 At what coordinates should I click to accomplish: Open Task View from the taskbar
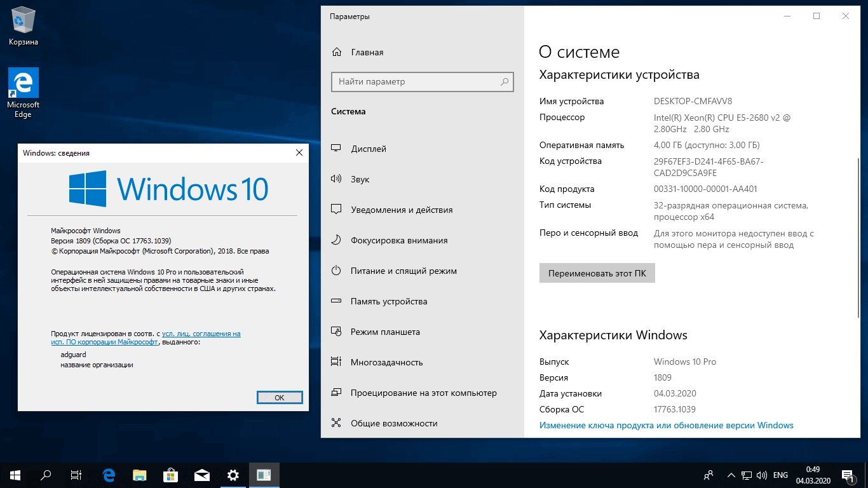click(x=76, y=475)
